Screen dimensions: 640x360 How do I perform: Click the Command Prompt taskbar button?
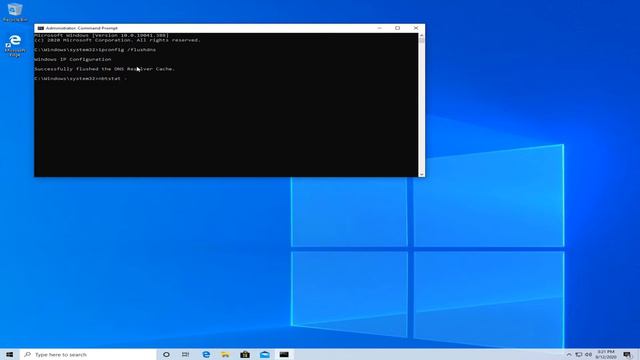pyautogui.click(x=284, y=354)
